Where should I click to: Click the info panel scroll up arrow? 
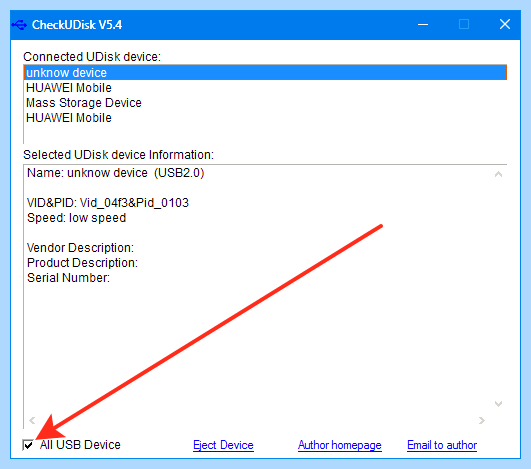(x=498, y=174)
